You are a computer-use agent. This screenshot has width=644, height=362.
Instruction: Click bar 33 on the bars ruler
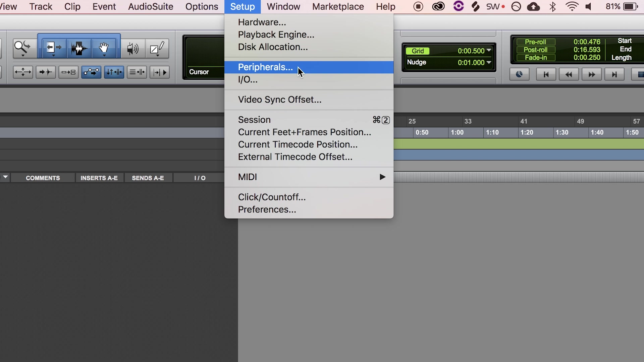[x=468, y=121]
